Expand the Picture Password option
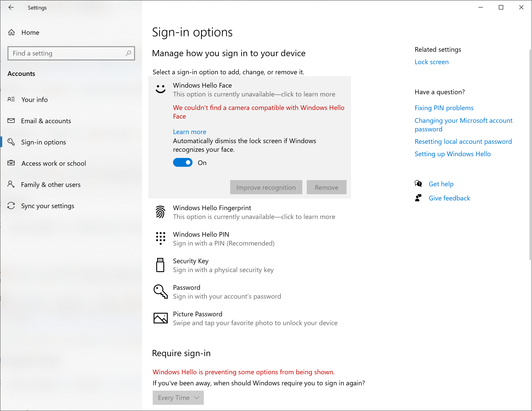 tap(249, 318)
